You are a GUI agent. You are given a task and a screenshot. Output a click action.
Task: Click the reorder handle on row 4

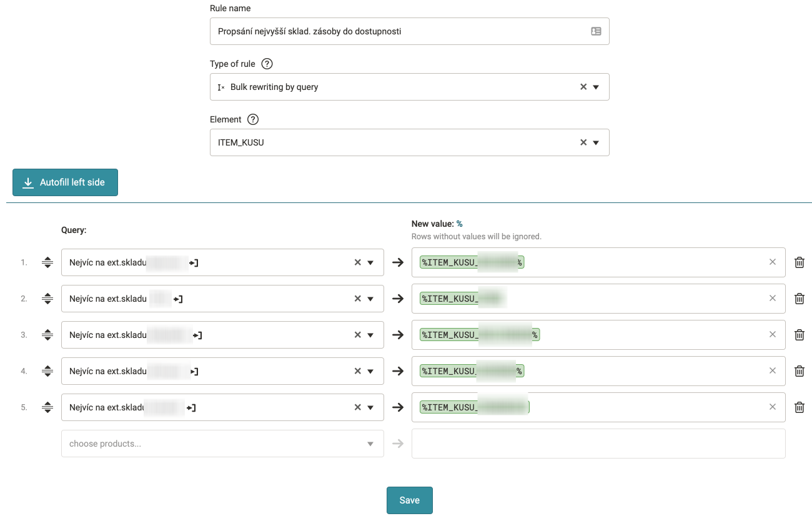pyautogui.click(x=47, y=371)
